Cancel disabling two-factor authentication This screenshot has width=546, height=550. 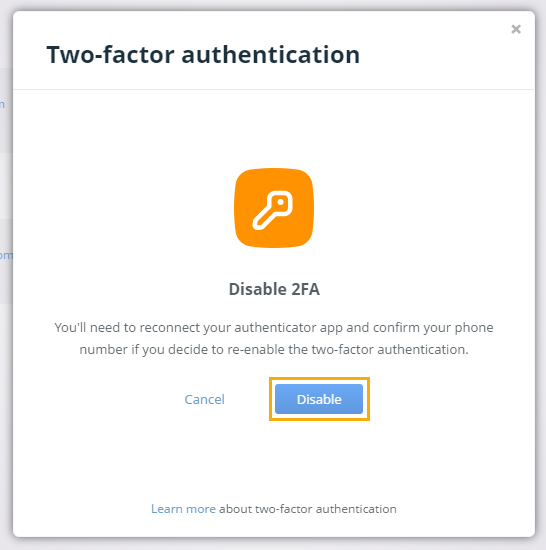(204, 399)
